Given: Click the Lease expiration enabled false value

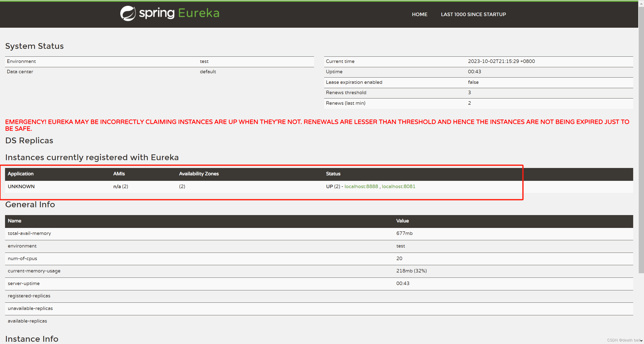Looking at the screenshot, I should point(473,82).
